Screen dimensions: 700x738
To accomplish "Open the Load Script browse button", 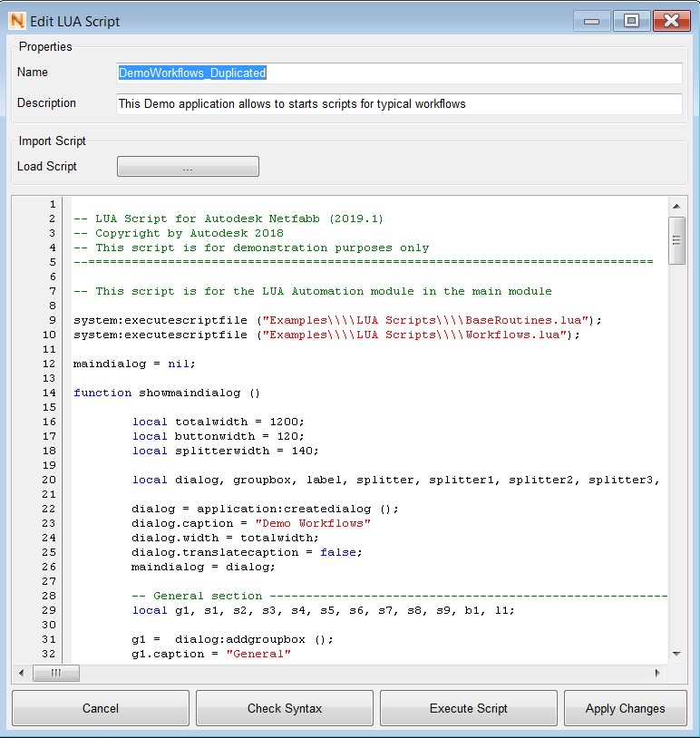I will [x=188, y=167].
